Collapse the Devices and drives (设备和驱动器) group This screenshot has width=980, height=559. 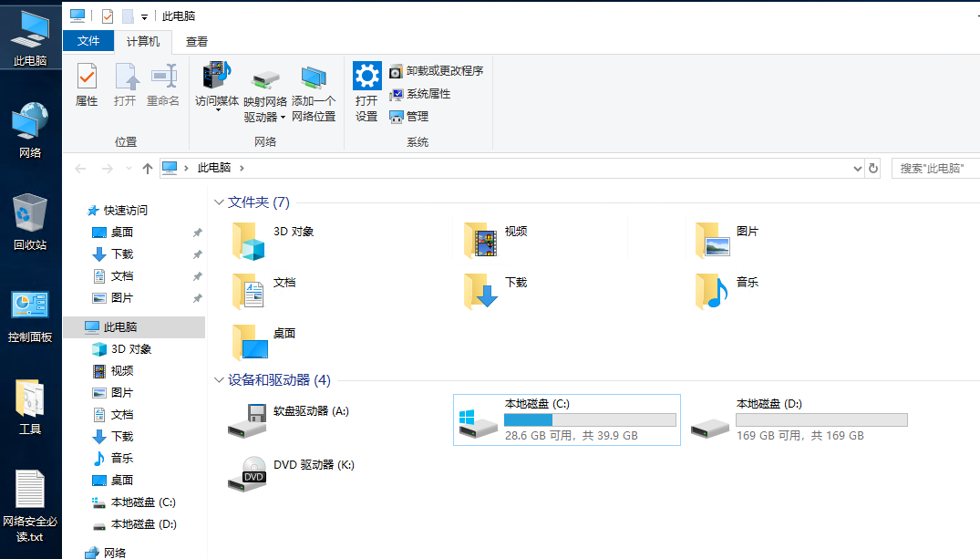click(218, 380)
